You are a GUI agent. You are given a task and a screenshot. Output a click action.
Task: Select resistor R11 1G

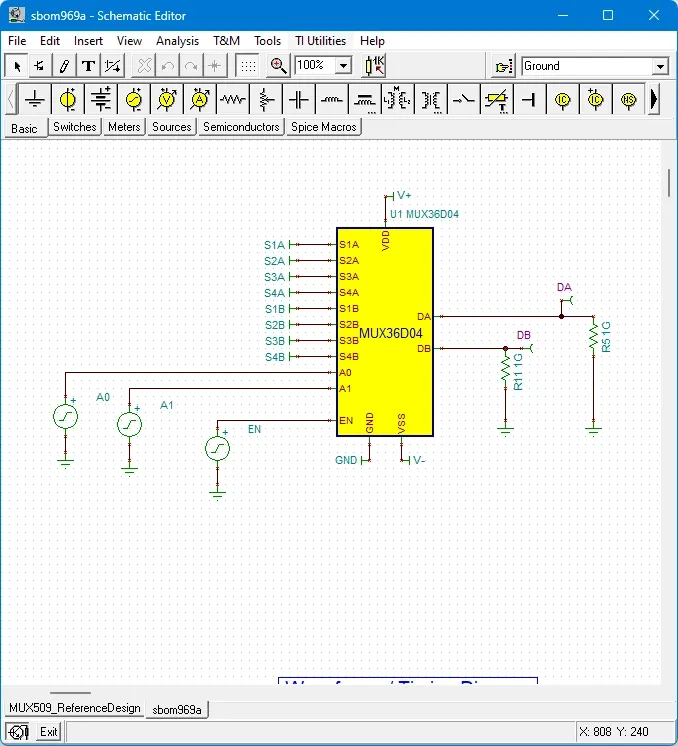point(505,369)
